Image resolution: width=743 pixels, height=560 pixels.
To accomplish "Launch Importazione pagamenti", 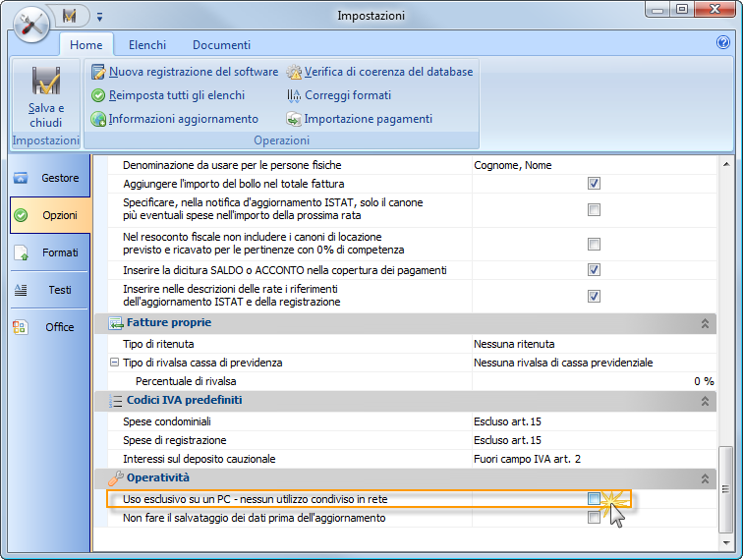I will click(x=368, y=119).
